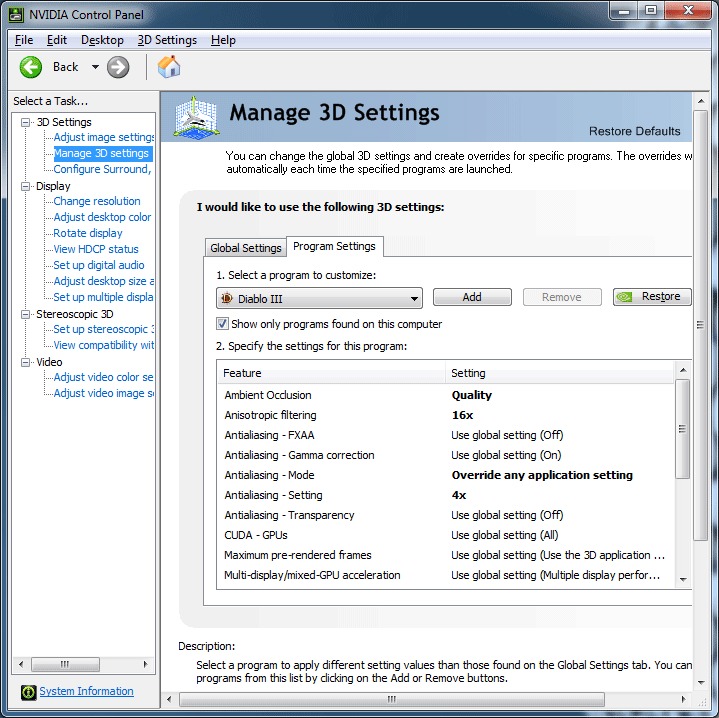719x718 pixels.
Task: Open Rotate display task
Action: tap(88, 233)
